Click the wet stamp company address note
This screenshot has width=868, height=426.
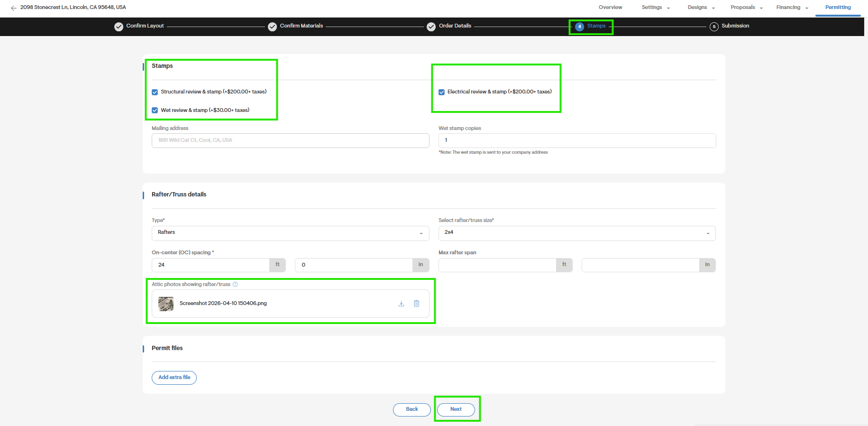pyautogui.click(x=493, y=153)
